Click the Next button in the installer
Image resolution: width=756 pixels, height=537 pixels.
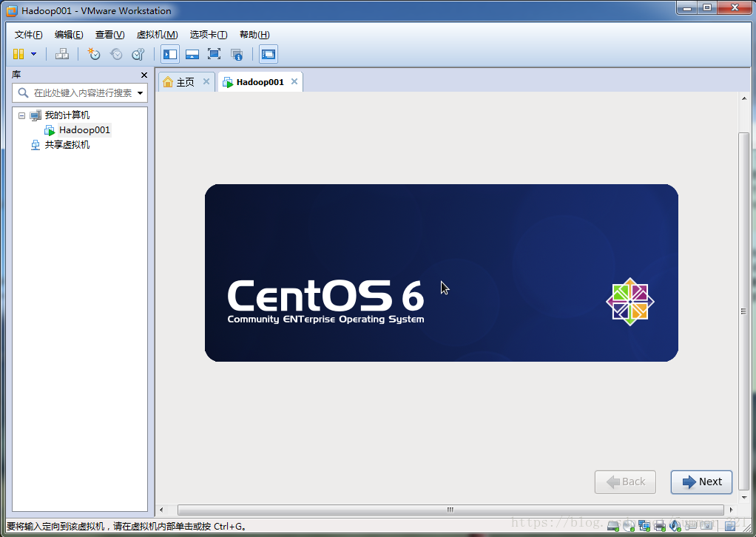(701, 482)
